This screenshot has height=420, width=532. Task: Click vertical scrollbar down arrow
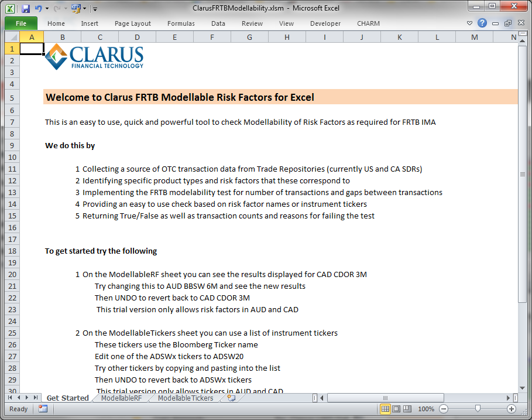(x=522, y=388)
